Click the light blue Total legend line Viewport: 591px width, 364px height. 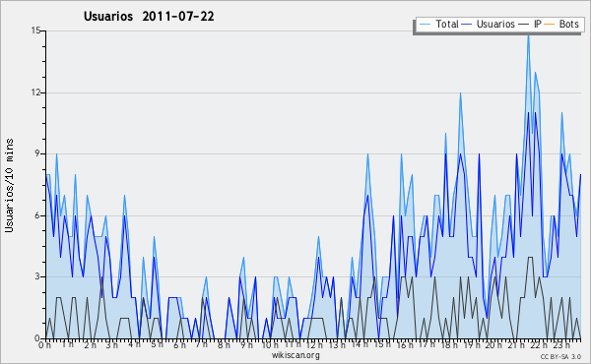click(x=425, y=25)
